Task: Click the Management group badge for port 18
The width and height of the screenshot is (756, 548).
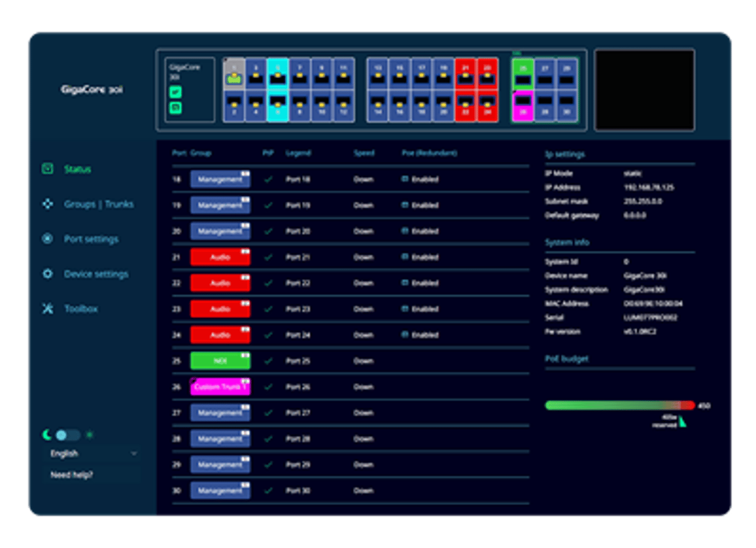Action: click(220, 179)
